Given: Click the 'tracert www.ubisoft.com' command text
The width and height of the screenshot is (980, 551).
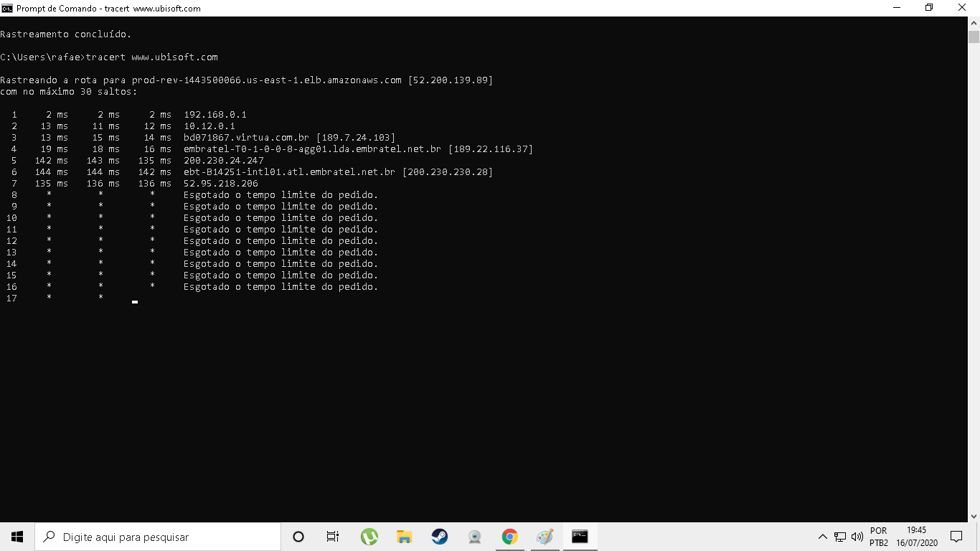Looking at the screenshot, I should 151,57.
